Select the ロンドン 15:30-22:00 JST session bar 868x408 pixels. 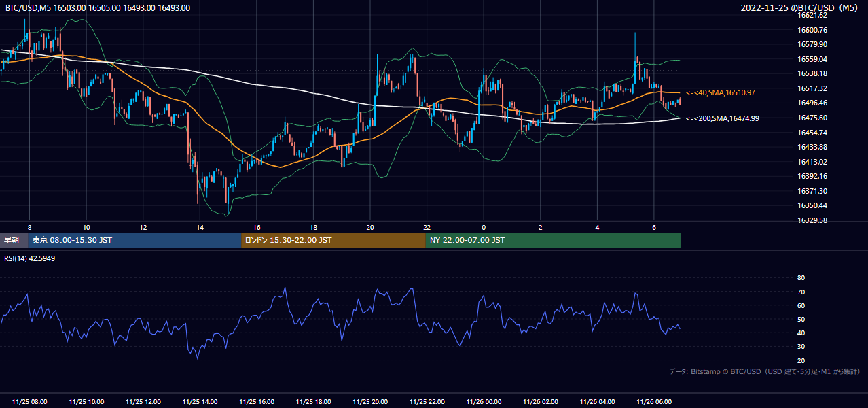333,240
